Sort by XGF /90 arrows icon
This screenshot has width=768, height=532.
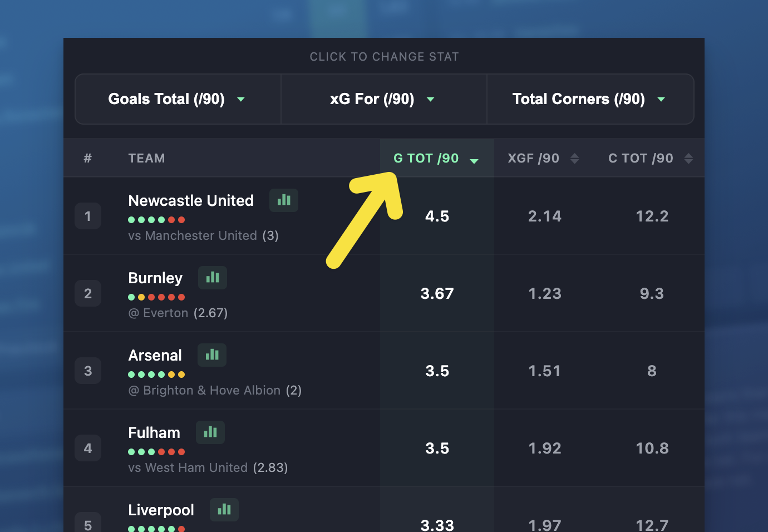(x=575, y=159)
